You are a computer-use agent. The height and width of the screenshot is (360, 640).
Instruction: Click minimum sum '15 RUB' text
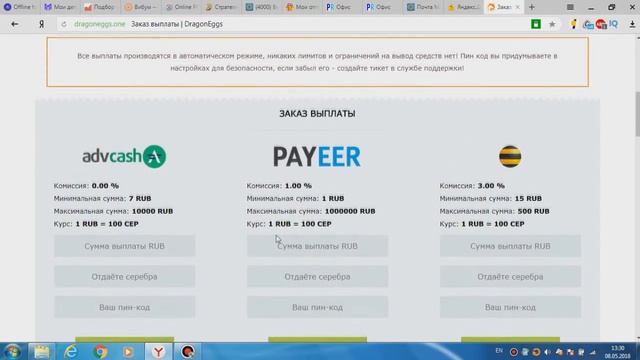(528, 198)
